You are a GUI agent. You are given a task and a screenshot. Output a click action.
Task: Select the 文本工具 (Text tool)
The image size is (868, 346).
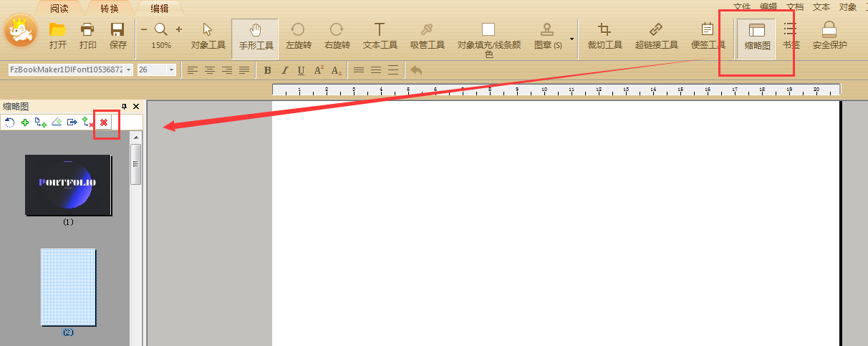380,37
